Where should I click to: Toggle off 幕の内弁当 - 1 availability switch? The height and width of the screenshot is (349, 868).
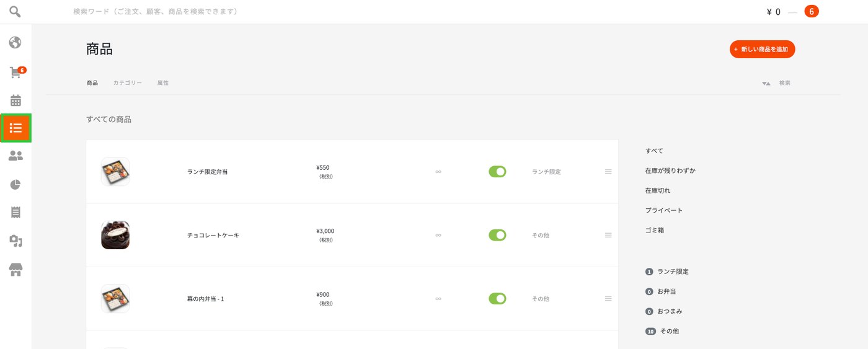pos(497,299)
